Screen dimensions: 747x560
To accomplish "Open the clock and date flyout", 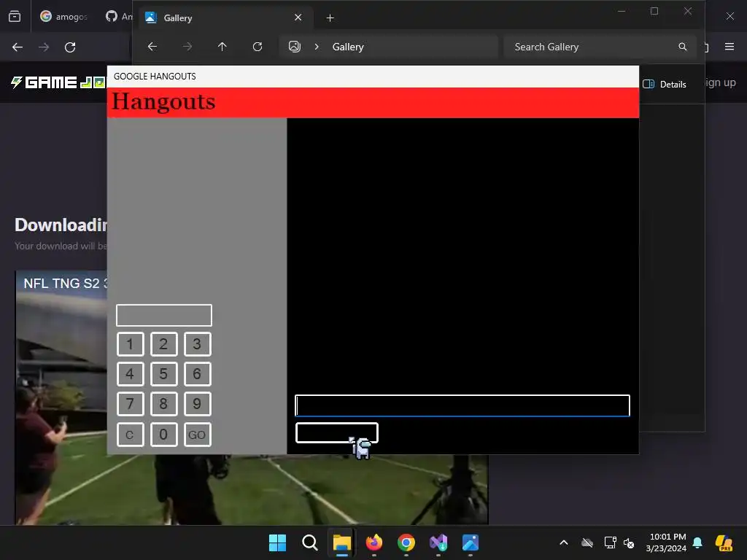I will tap(666, 542).
